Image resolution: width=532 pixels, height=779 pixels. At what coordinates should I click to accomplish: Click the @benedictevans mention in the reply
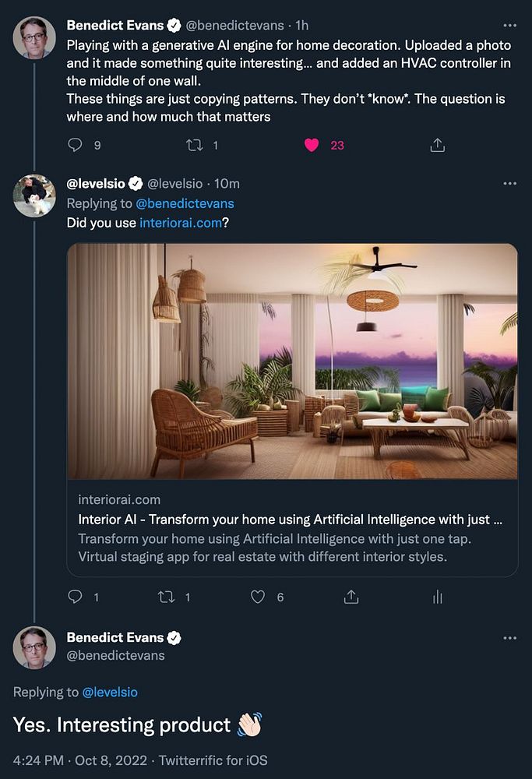coord(185,203)
